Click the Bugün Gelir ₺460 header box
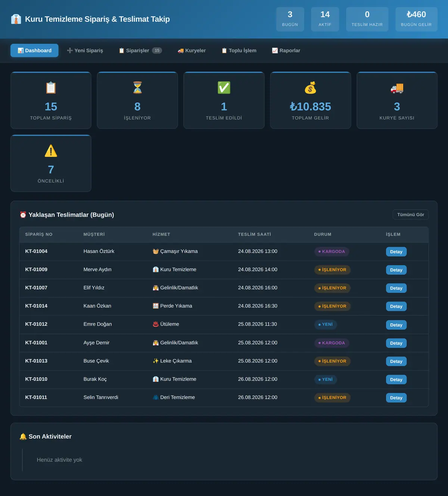Viewport: 448px width, 496px height. pos(416,19)
